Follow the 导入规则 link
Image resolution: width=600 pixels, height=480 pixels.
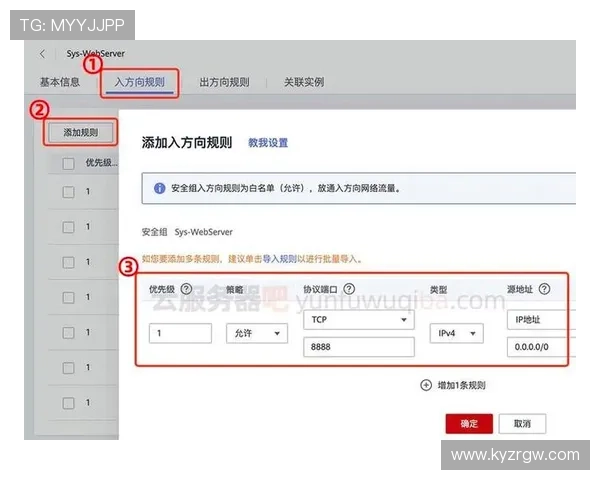pyautogui.click(x=279, y=259)
